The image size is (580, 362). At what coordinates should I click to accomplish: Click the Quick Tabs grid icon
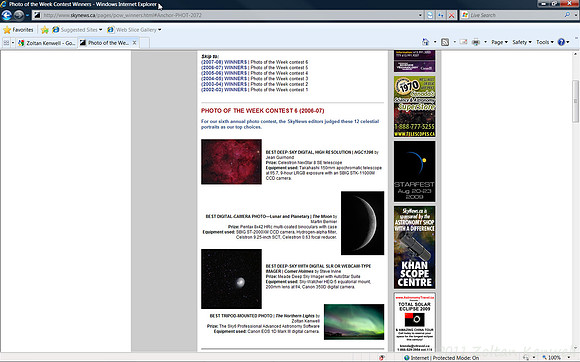coord(6,43)
